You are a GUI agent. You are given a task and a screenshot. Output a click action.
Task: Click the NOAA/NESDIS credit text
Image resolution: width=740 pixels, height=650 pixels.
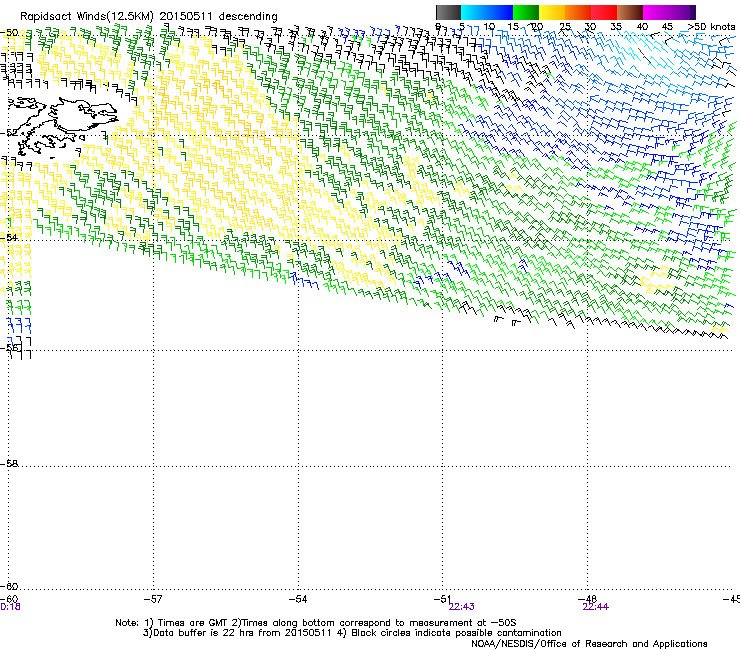[589, 644]
